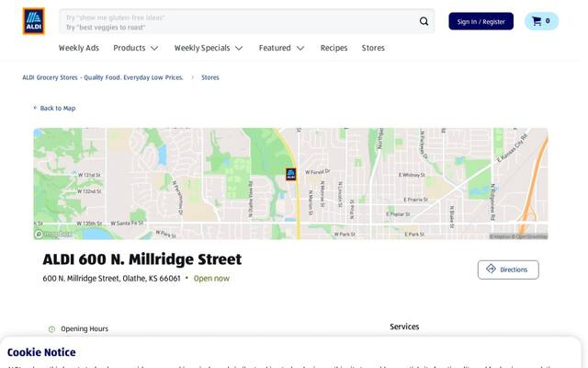Click the Sign In / Register button

click(481, 21)
